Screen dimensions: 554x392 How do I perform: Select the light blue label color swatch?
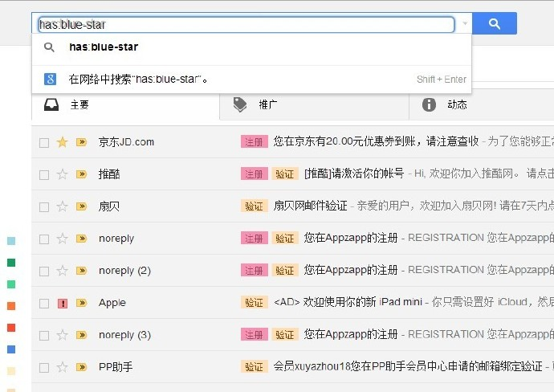[11, 241]
